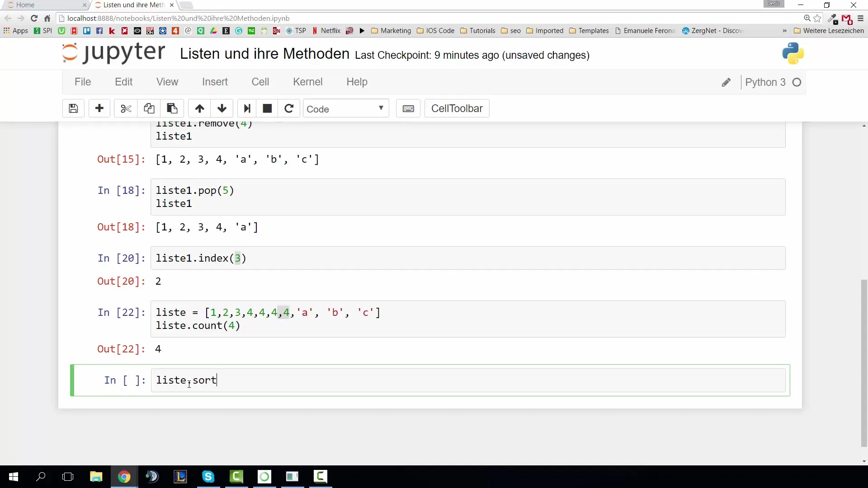Screen dimensions: 868x488
Task: Open Windows Start menu
Action: [x=14, y=477]
